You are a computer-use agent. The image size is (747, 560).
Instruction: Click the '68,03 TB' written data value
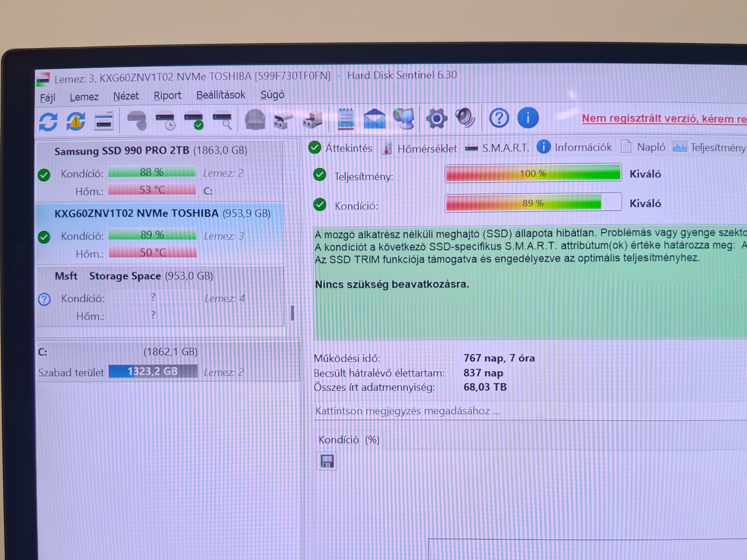tap(485, 387)
